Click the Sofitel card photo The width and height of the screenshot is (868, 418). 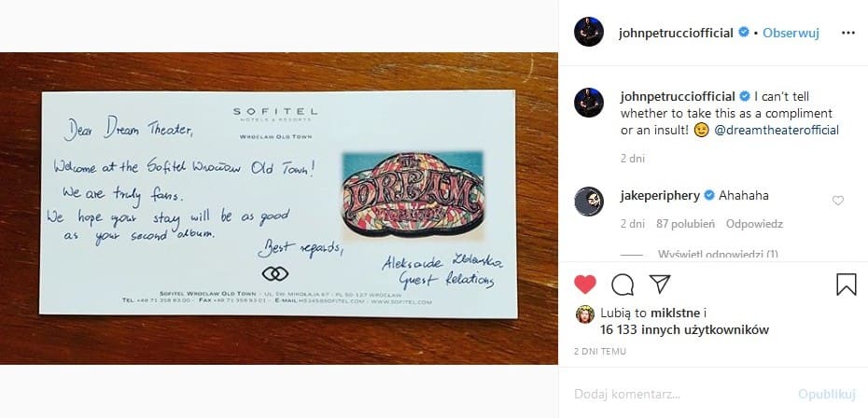point(278,208)
